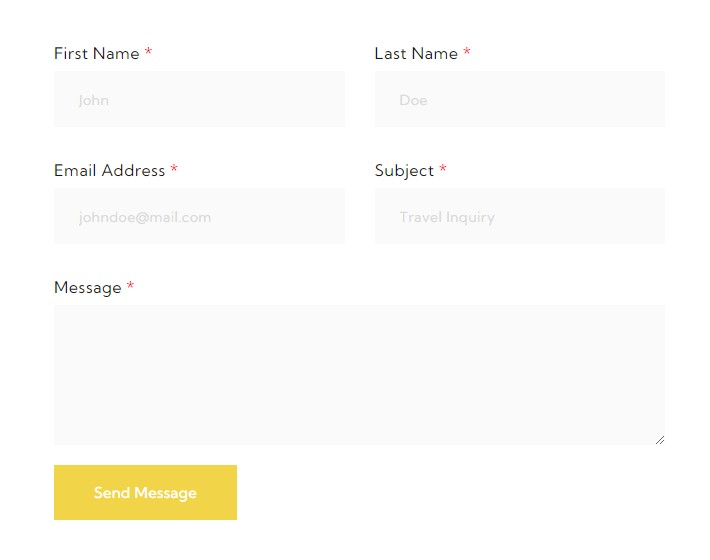Click the First Name input field
This screenshot has height=560, width=710.
tap(199, 99)
